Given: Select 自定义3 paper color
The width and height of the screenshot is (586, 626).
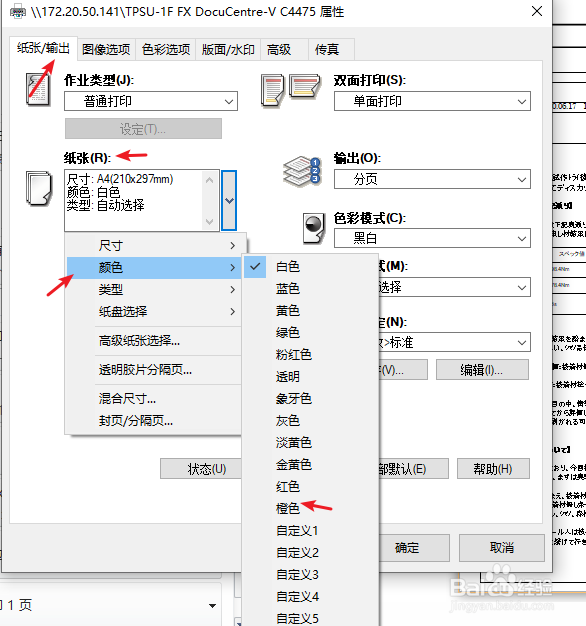Looking at the screenshot, I should (311, 574).
